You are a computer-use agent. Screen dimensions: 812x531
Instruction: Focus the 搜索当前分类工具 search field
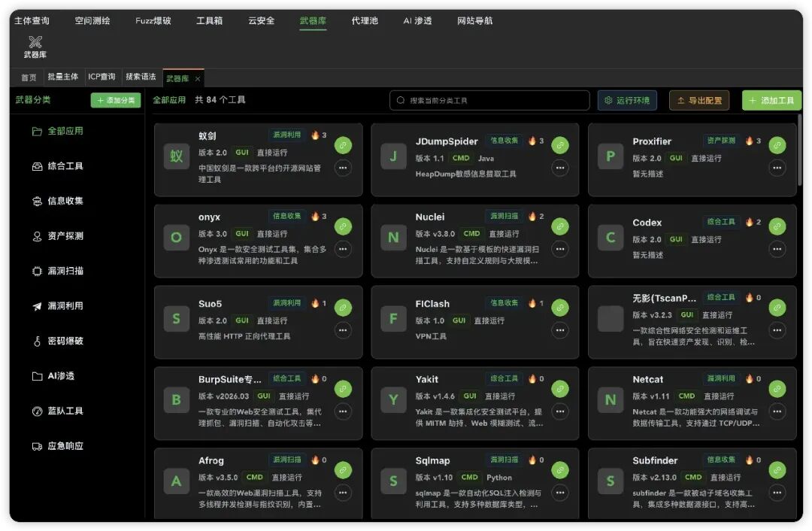click(x=489, y=101)
